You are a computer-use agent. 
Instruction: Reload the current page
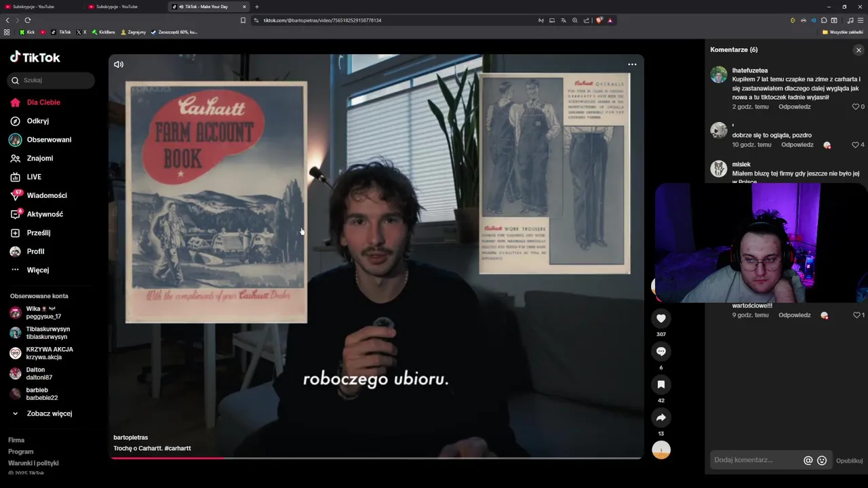tap(28, 20)
